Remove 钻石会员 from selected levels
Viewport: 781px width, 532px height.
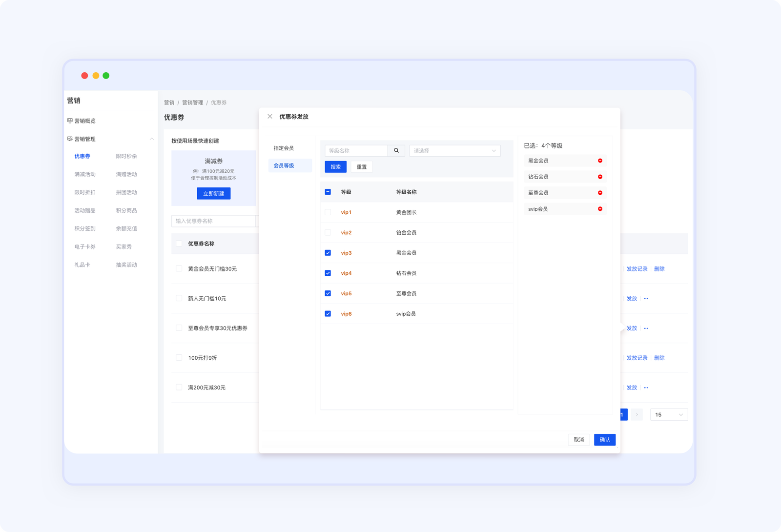[600, 177]
